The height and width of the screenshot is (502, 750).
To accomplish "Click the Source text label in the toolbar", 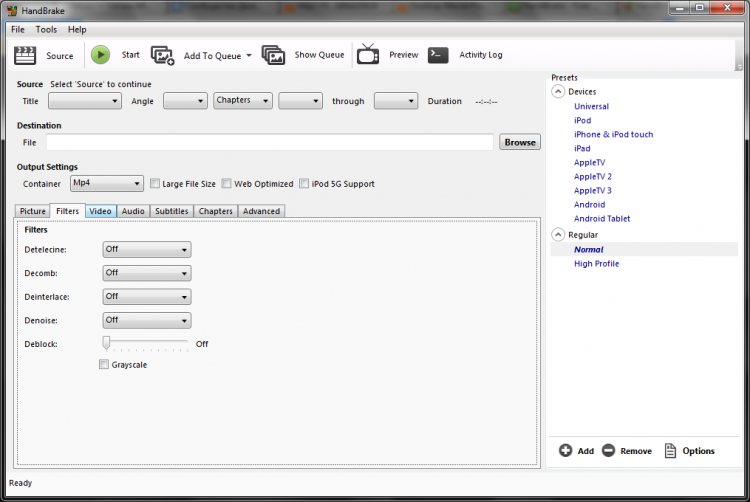I will coord(60,55).
